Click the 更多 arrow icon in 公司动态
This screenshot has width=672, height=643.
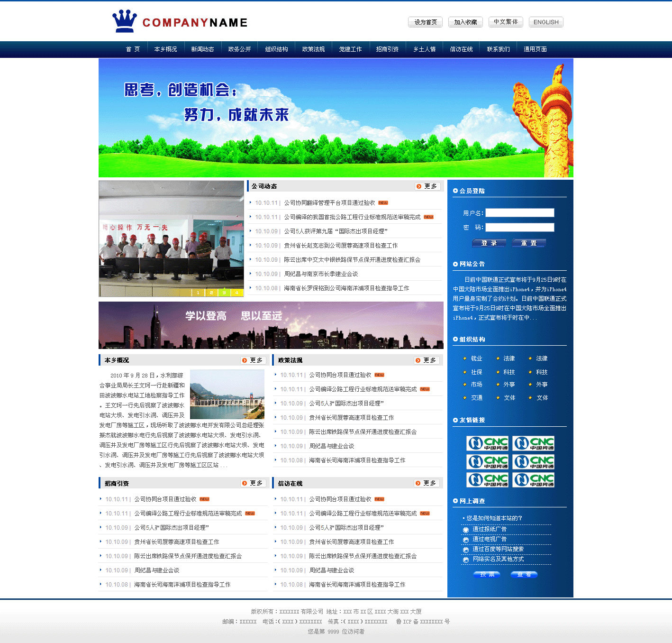pyautogui.click(x=419, y=186)
